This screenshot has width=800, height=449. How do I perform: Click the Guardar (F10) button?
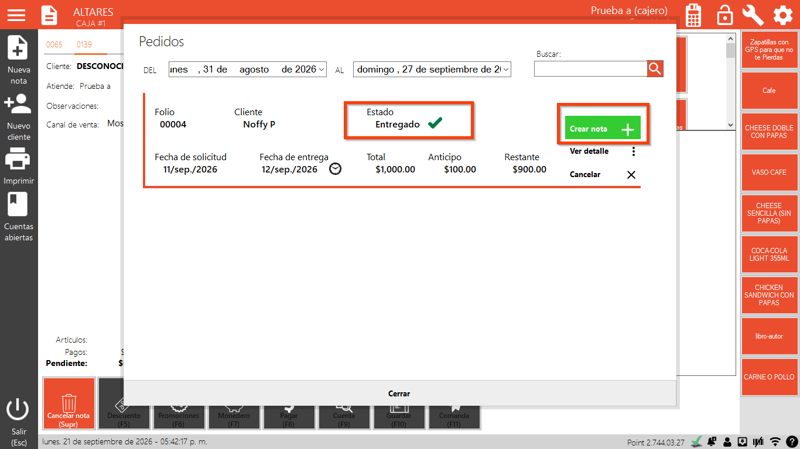[399, 417]
